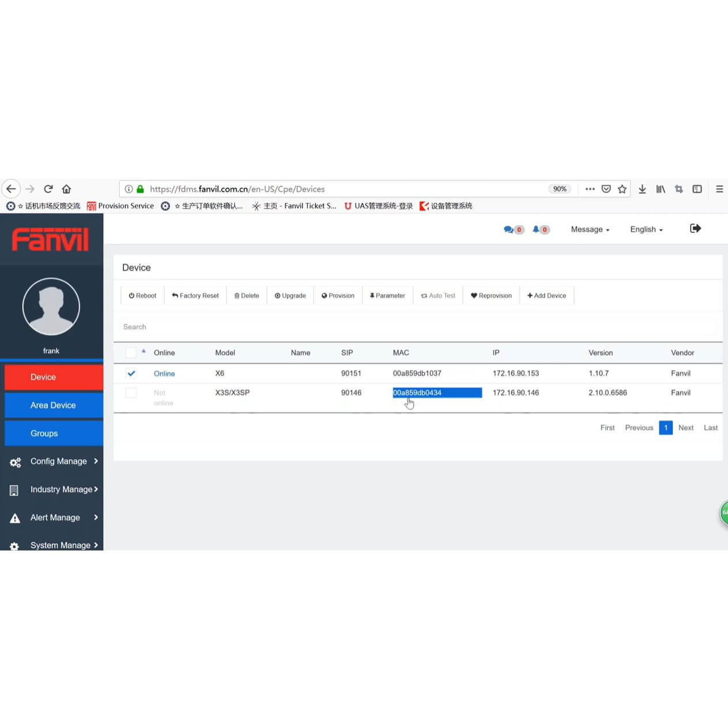Screen dimensions: 728x728
Task: Open the browser home page icon
Action: tap(66, 189)
